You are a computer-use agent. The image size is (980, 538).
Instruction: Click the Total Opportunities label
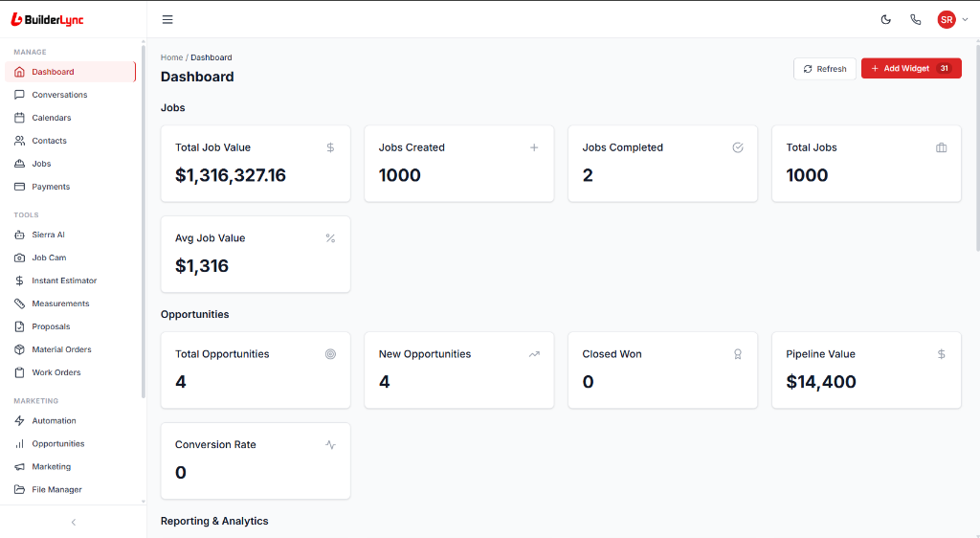click(222, 354)
